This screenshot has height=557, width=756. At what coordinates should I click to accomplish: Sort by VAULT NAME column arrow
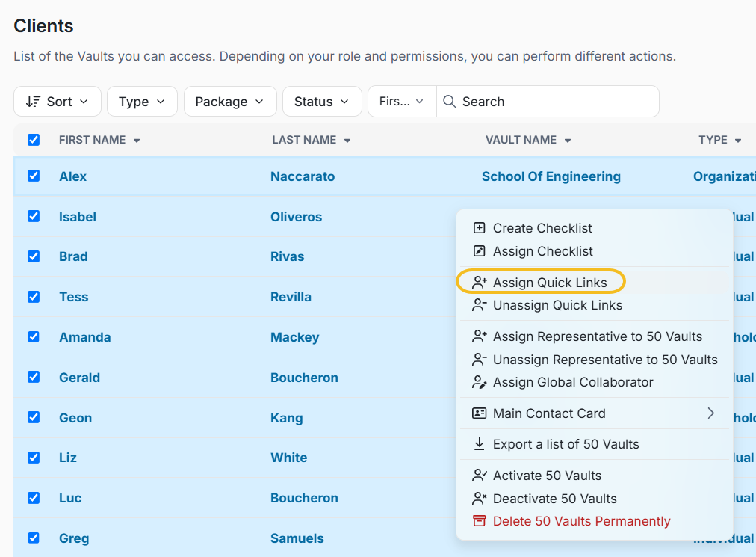(568, 141)
